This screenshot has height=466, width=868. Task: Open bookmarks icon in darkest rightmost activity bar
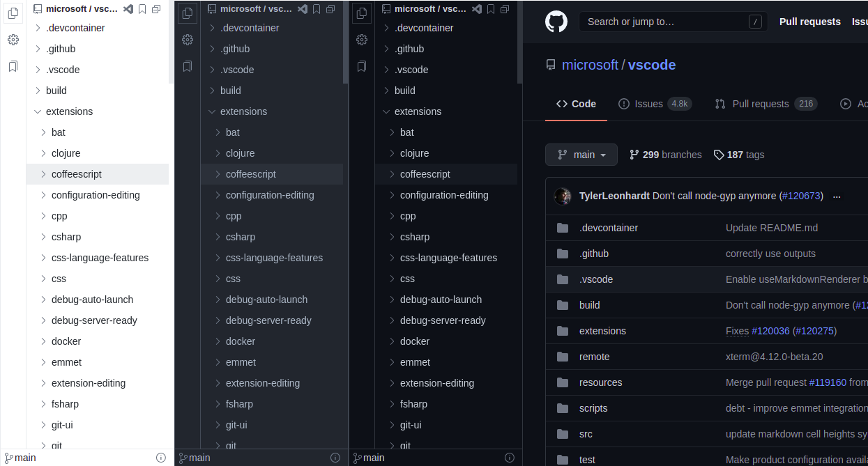pyautogui.click(x=361, y=66)
